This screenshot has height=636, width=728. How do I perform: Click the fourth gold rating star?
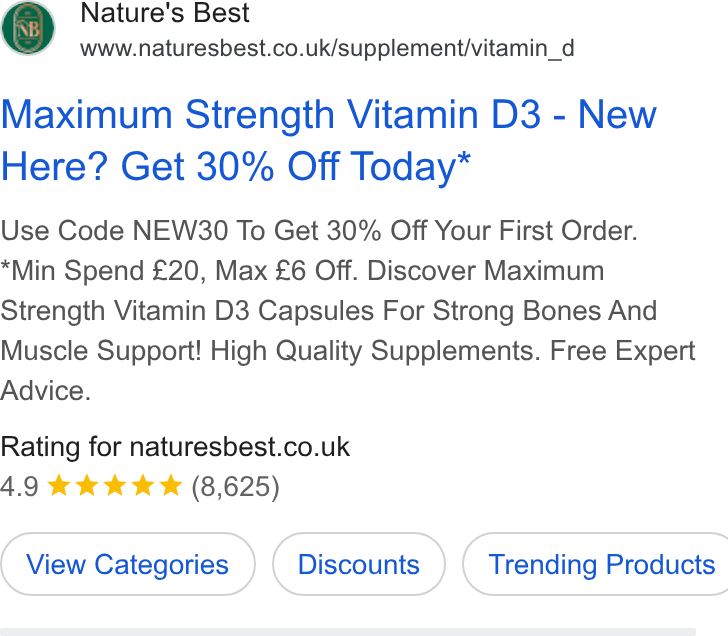click(x=143, y=485)
